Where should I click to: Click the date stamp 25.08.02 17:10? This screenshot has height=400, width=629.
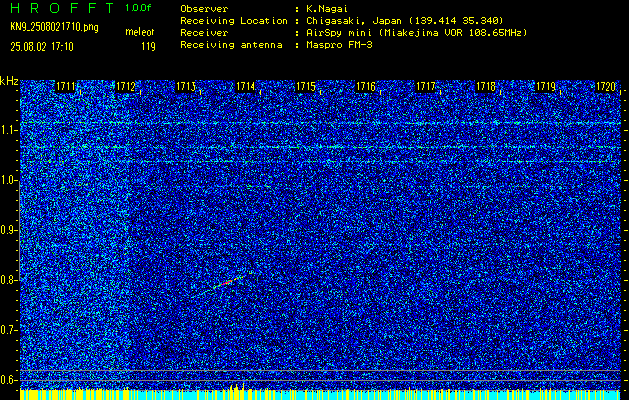pyautogui.click(x=42, y=47)
